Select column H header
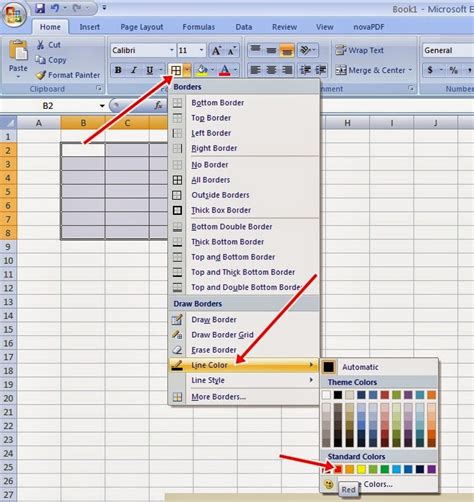The image size is (474, 502). pos(347,123)
